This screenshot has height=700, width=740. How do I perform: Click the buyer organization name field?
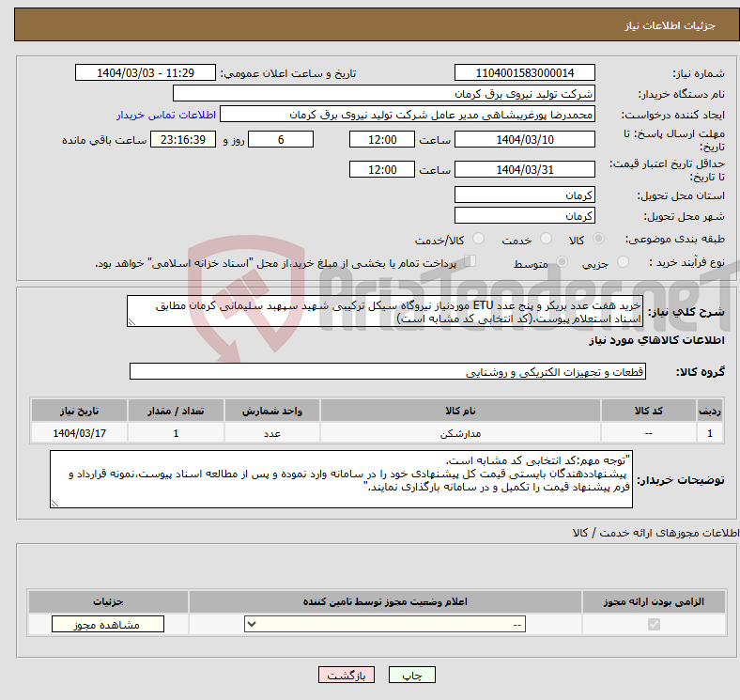coord(384,94)
